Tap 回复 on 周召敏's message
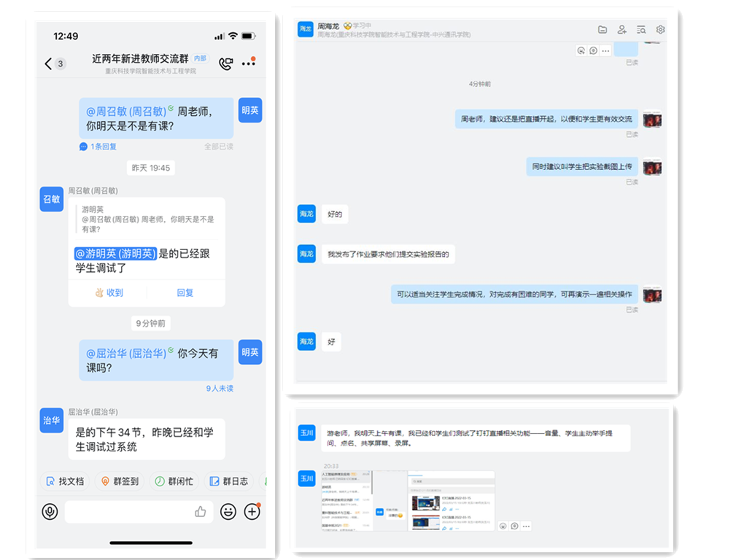This screenshot has height=560, width=747. [185, 292]
